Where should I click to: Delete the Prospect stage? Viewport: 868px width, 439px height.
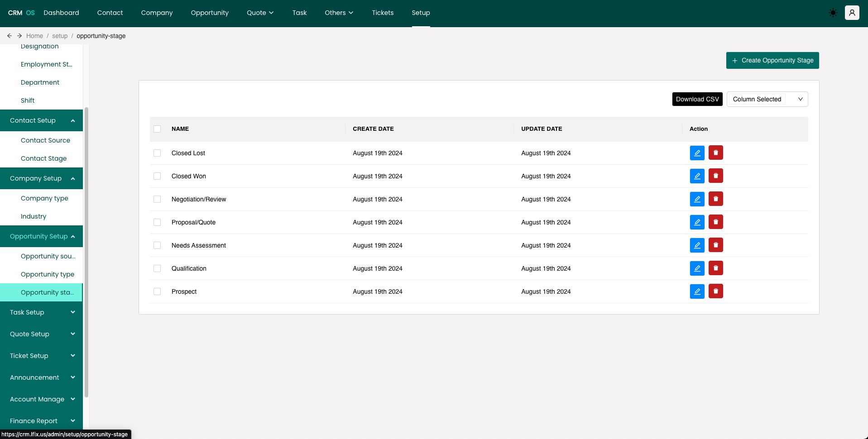click(x=715, y=291)
